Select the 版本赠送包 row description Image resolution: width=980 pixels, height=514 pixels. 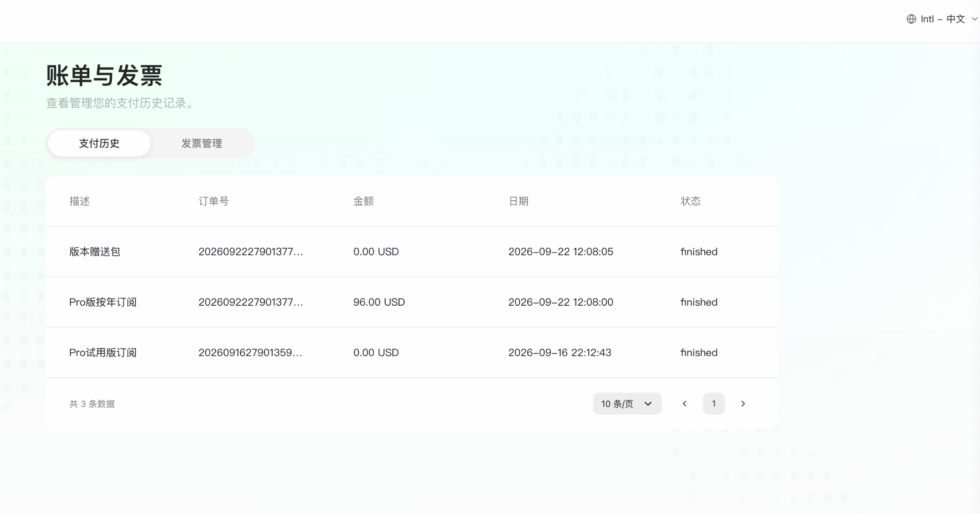[x=95, y=251]
